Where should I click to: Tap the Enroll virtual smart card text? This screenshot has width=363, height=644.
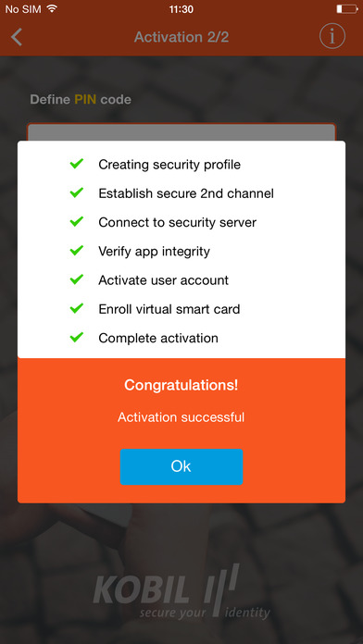[x=169, y=309]
